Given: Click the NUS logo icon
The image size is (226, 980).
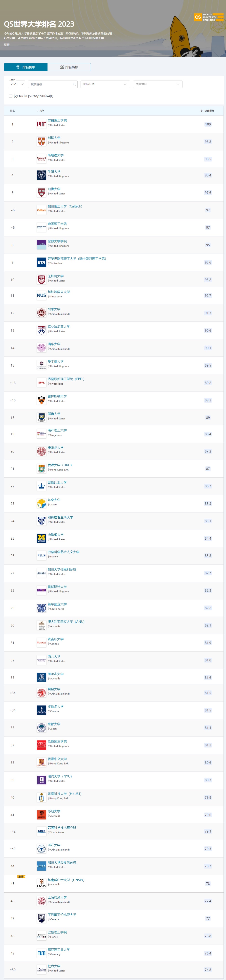Looking at the screenshot, I should click(41, 295).
